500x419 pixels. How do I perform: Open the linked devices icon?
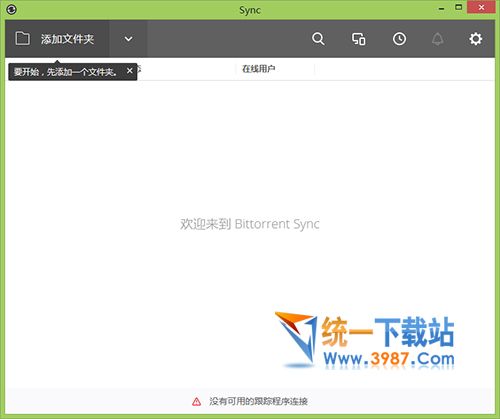tap(359, 39)
